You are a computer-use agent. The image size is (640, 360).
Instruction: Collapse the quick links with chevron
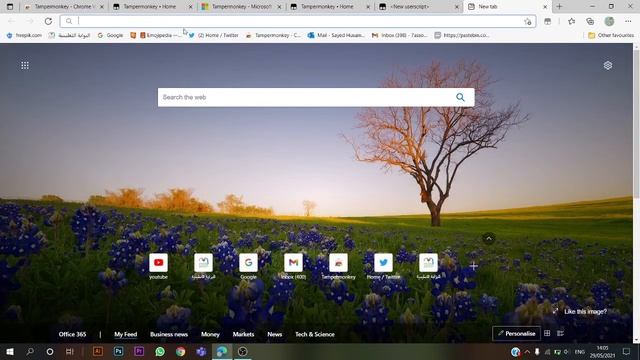[489, 238]
